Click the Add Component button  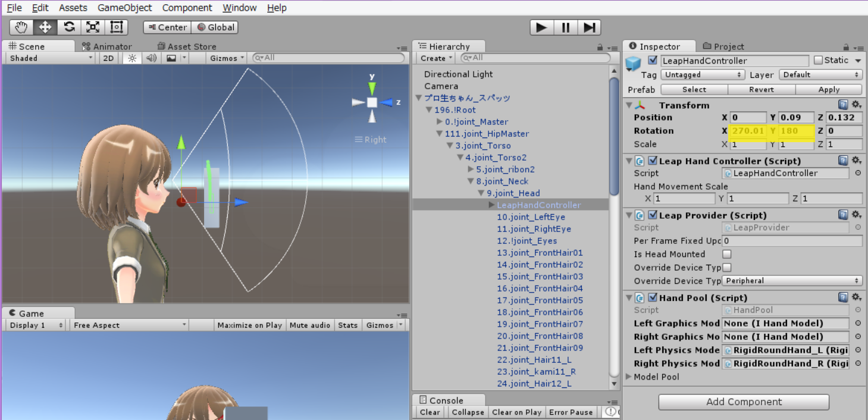pos(742,402)
